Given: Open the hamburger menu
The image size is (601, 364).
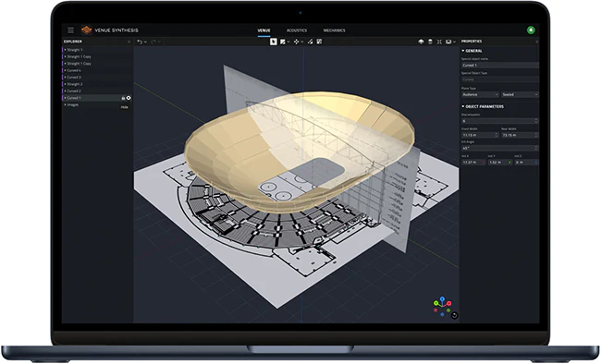Looking at the screenshot, I should pos(70,30).
